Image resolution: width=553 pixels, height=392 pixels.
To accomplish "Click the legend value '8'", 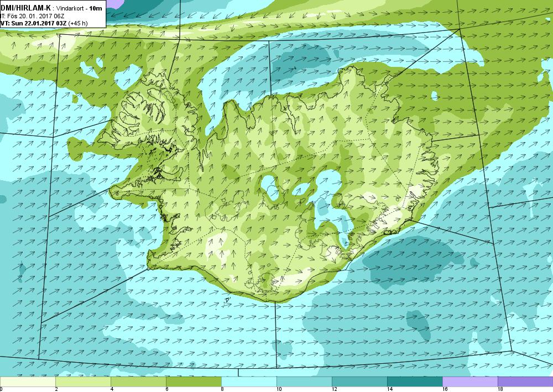I will click(222, 389).
